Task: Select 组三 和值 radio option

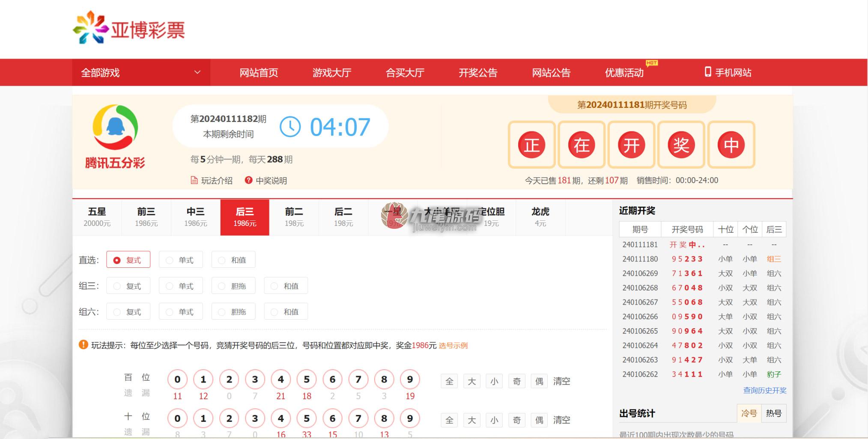Action: (x=286, y=286)
